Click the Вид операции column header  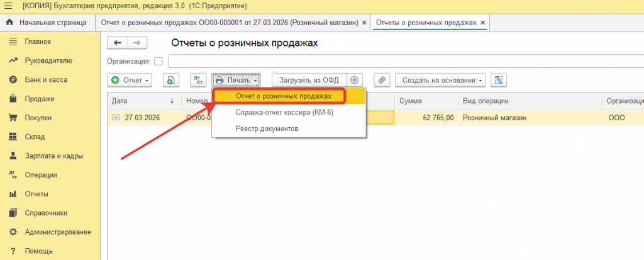530,101
